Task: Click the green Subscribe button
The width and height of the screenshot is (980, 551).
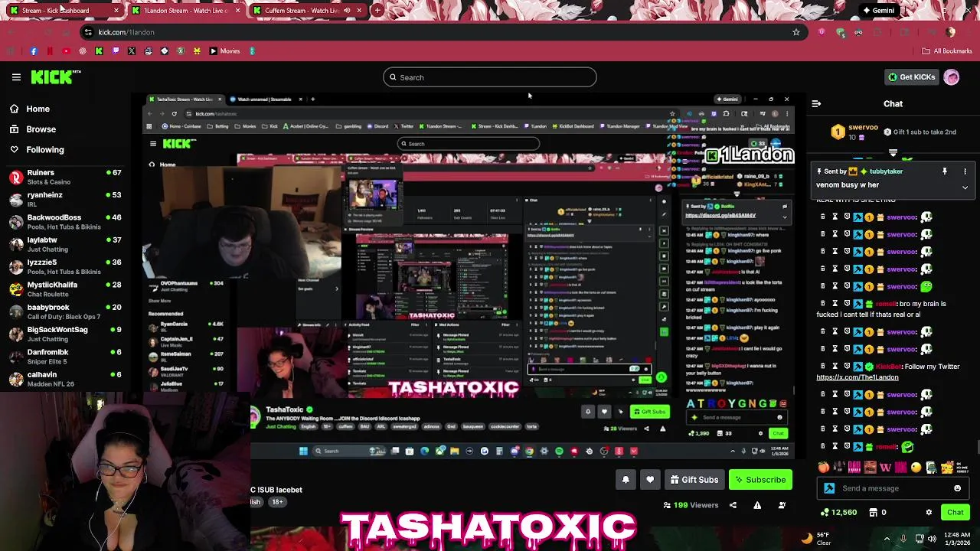Action: [x=759, y=480]
